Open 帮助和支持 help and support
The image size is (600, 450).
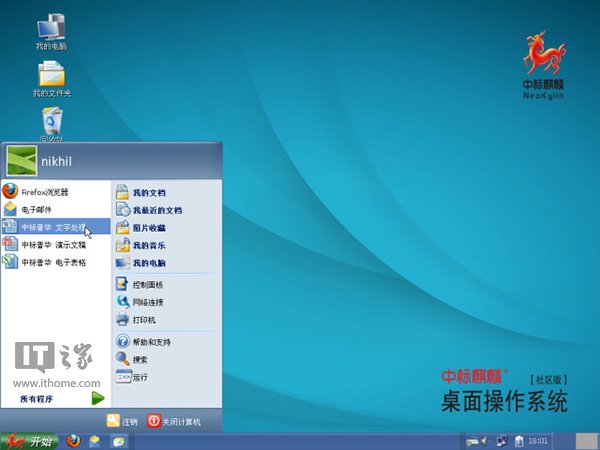click(x=152, y=341)
